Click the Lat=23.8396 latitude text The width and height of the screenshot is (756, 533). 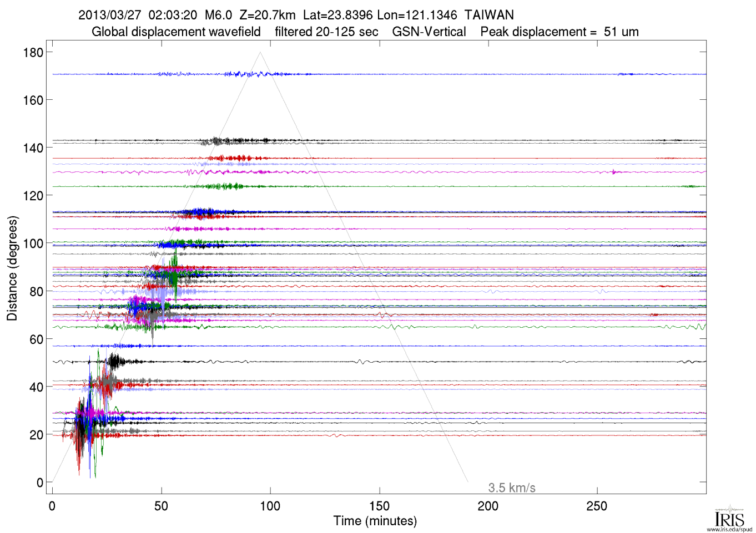[337, 15]
